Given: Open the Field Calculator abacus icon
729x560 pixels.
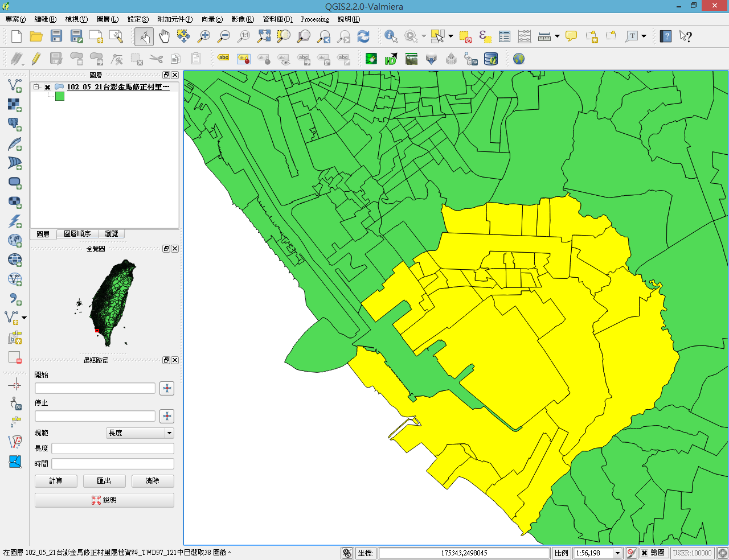Looking at the screenshot, I should coord(525,36).
